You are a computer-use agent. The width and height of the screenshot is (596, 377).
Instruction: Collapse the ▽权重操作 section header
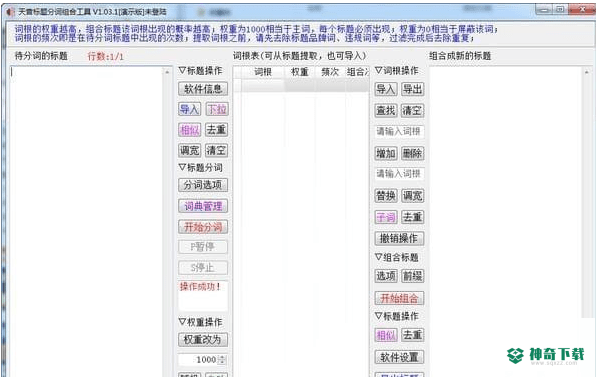pos(200,322)
